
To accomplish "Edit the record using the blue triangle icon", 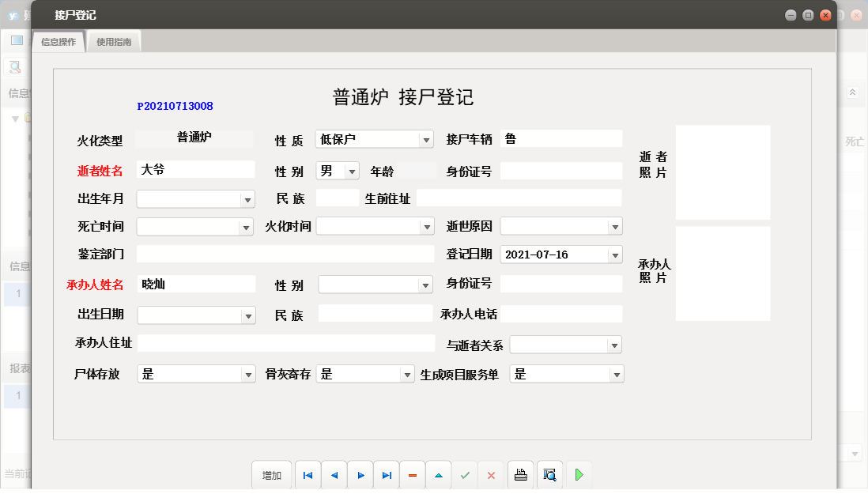I will (438, 474).
